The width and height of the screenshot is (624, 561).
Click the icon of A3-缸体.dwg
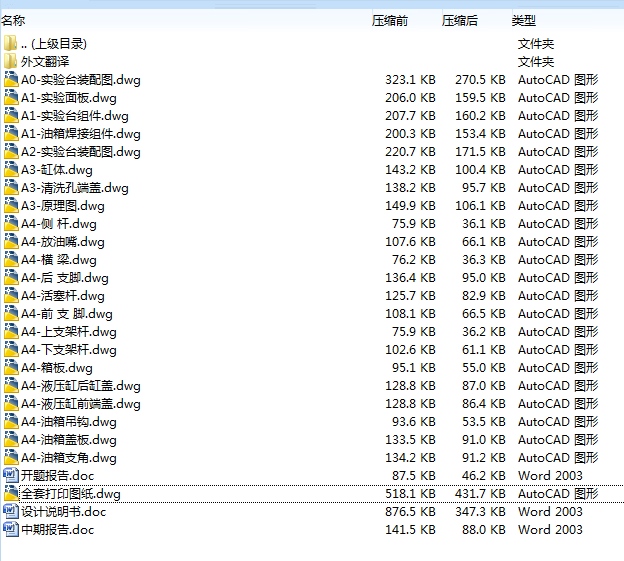[11, 169]
